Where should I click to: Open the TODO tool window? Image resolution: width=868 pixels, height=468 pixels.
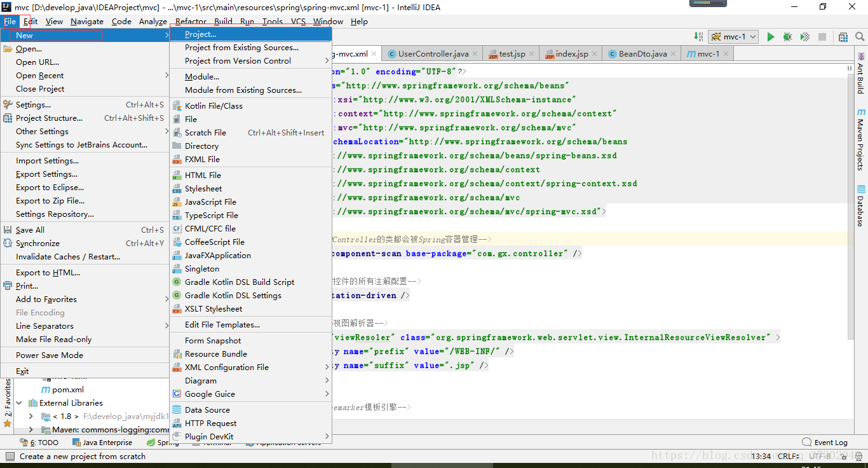pos(39,443)
